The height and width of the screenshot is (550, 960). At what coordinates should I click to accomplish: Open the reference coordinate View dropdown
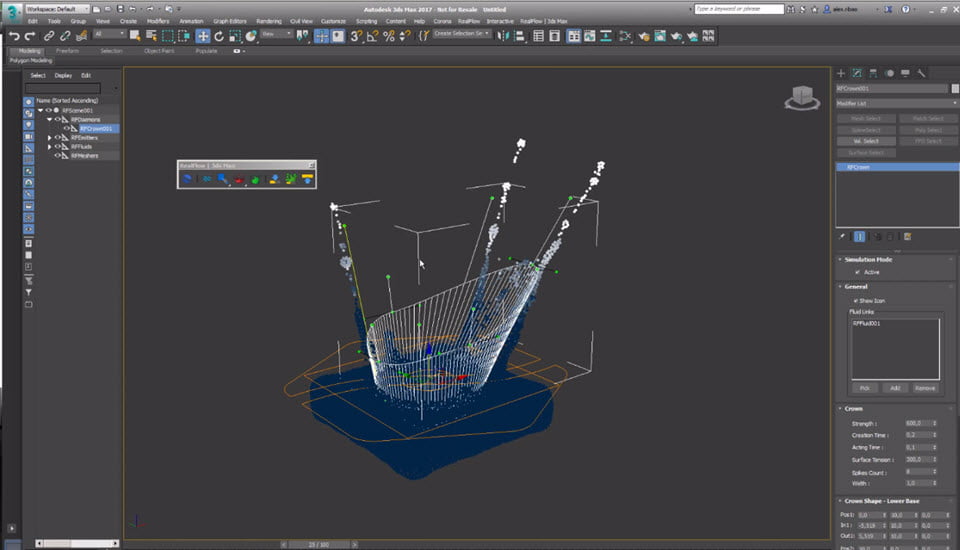click(276, 34)
